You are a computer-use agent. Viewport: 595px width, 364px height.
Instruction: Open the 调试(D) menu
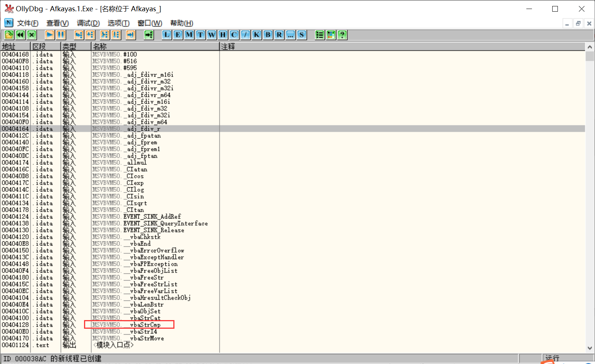88,23
